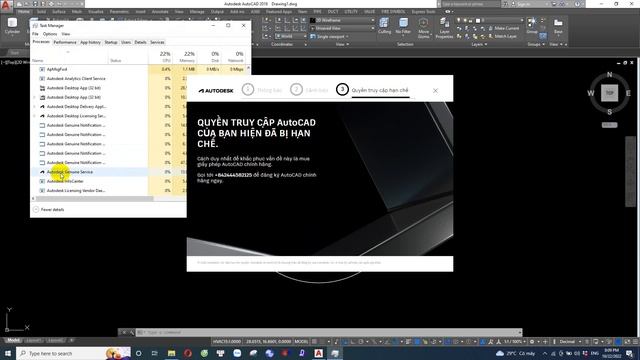Click the AutoCAD keyword search field
The height and width of the screenshot is (360, 640).
point(470,4)
